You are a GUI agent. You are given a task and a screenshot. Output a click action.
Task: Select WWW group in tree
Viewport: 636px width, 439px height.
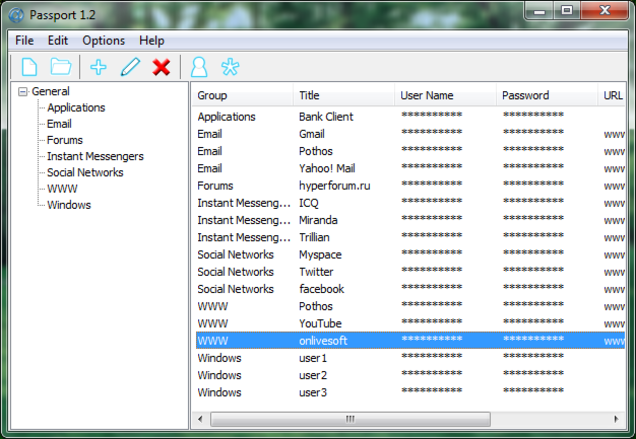(x=62, y=189)
